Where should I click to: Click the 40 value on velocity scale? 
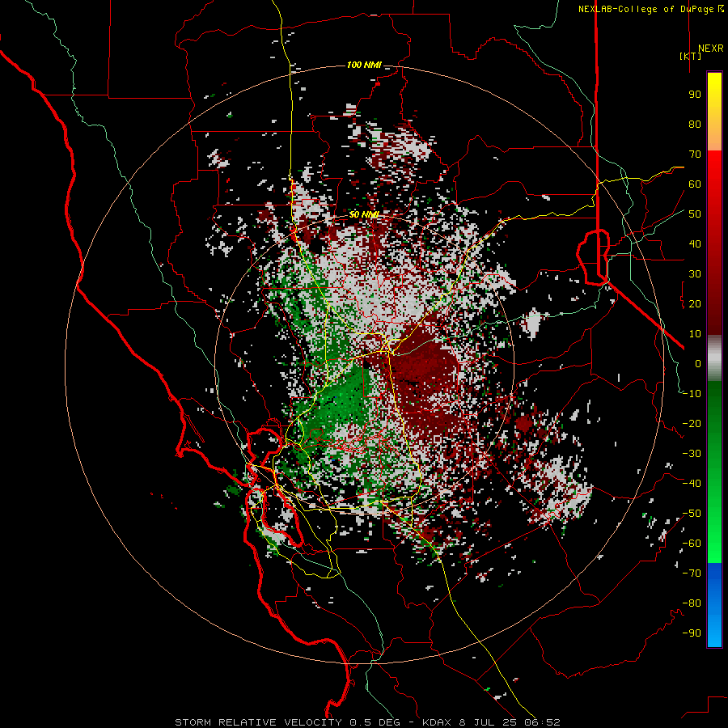click(695, 244)
